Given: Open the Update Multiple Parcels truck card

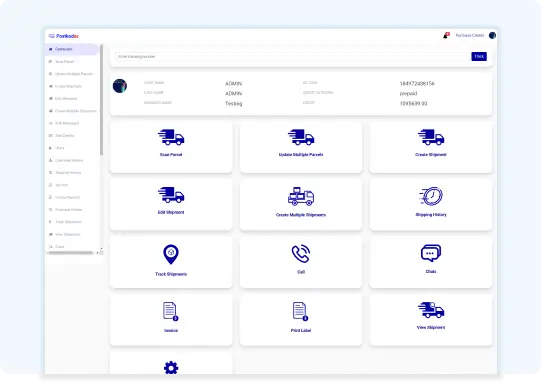Looking at the screenshot, I should point(301,147).
